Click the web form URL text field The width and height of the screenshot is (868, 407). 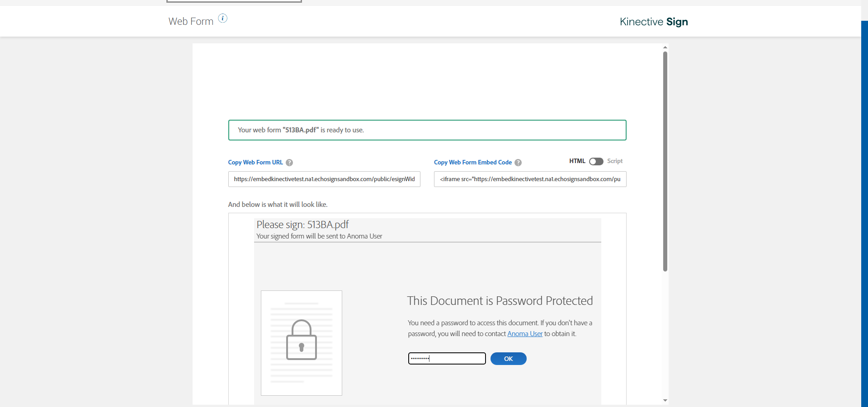(324, 179)
